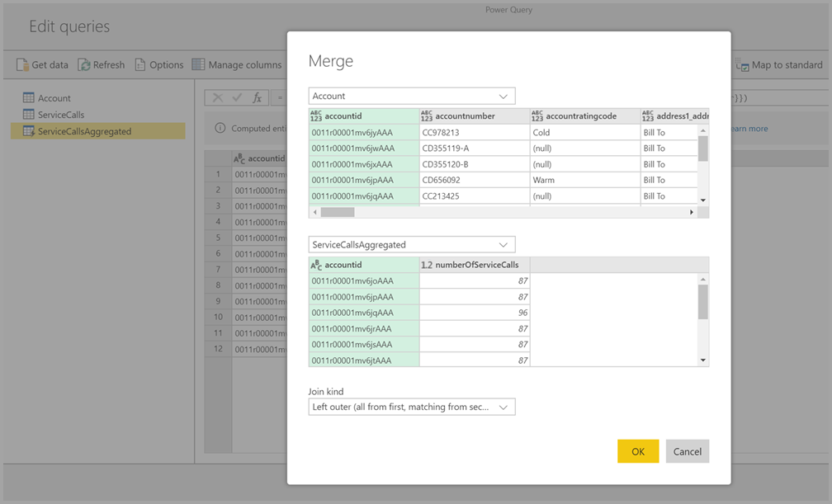Click the formula bar fx icon
Image resolution: width=832 pixels, height=504 pixels.
[257, 97]
